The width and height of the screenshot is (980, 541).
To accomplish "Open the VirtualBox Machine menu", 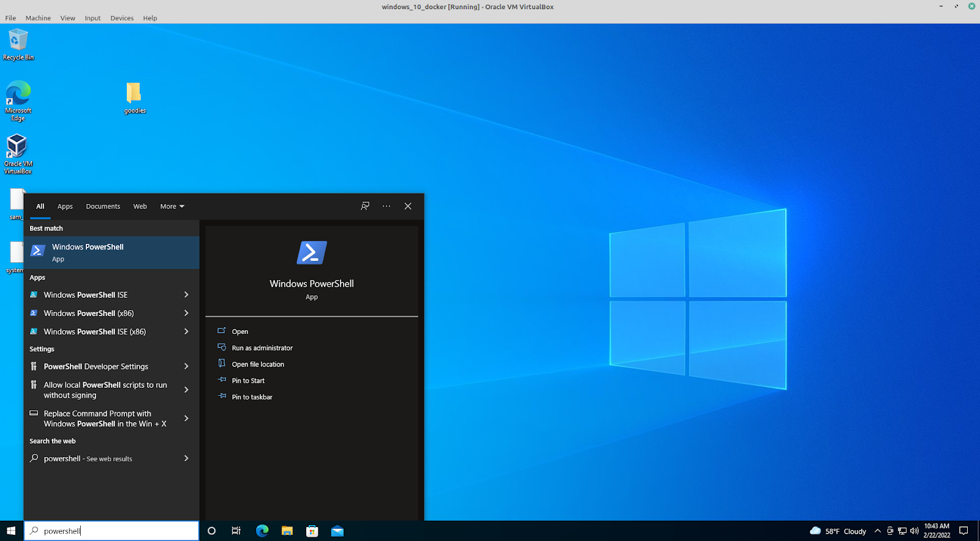I will [38, 18].
